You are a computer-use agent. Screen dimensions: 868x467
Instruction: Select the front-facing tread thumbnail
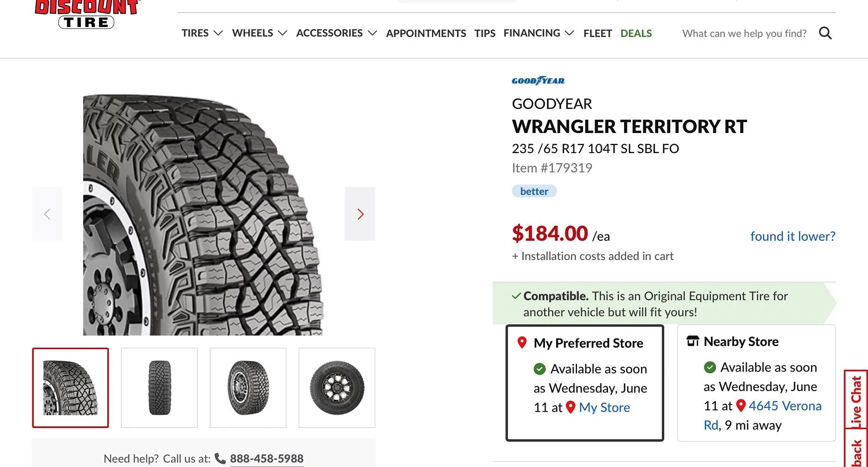click(159, 387)
